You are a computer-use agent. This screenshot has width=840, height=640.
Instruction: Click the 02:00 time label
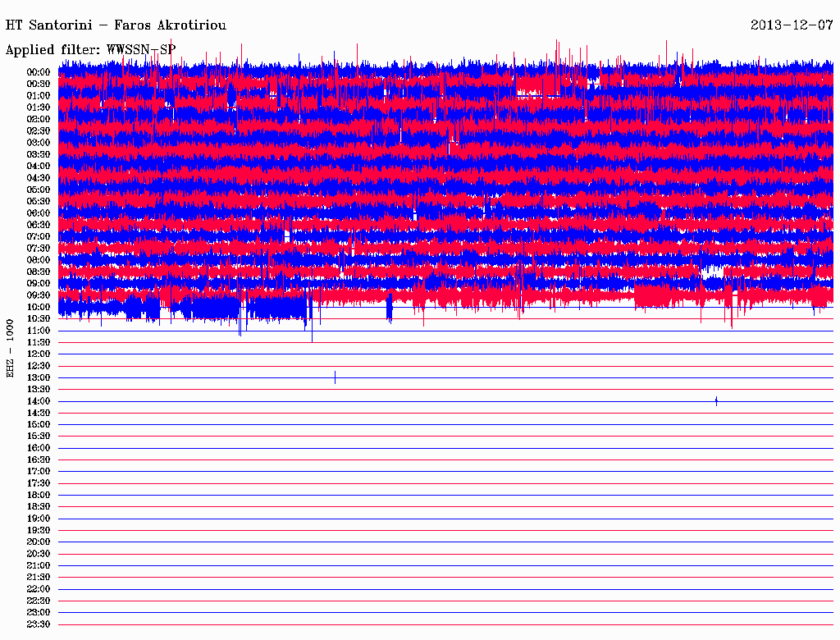pos(39,119)
